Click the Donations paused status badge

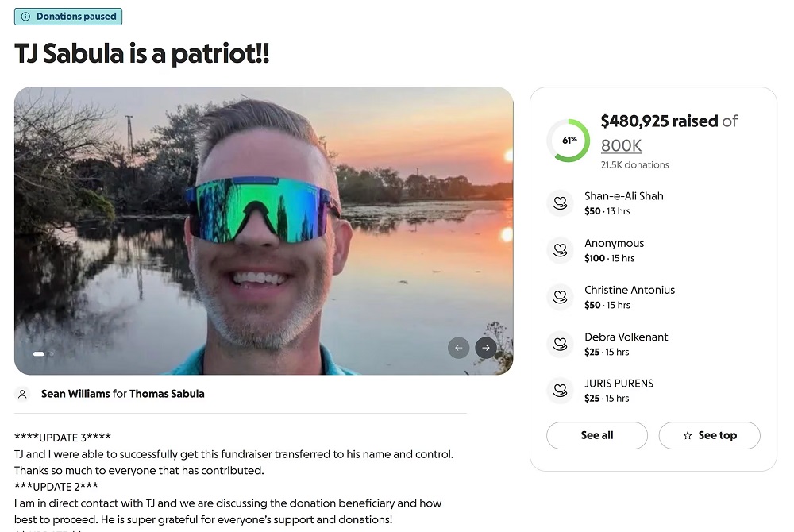point(68,17)
